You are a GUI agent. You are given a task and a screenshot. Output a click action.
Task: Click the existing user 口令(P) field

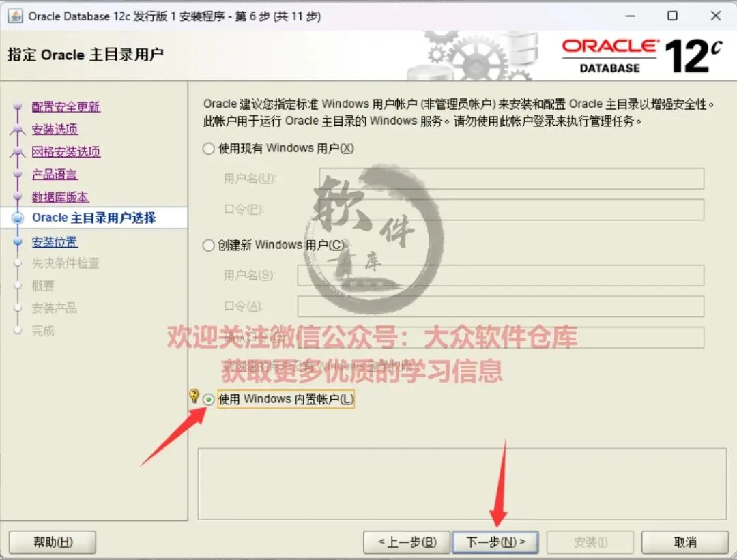(x=511, y=209)
